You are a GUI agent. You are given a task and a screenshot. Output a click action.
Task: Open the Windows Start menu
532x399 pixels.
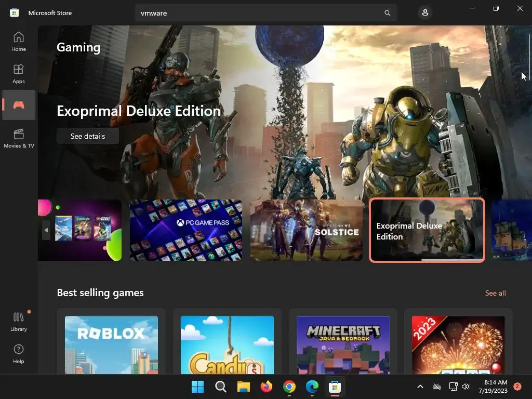pyautogui.click(x=197, y=387)
